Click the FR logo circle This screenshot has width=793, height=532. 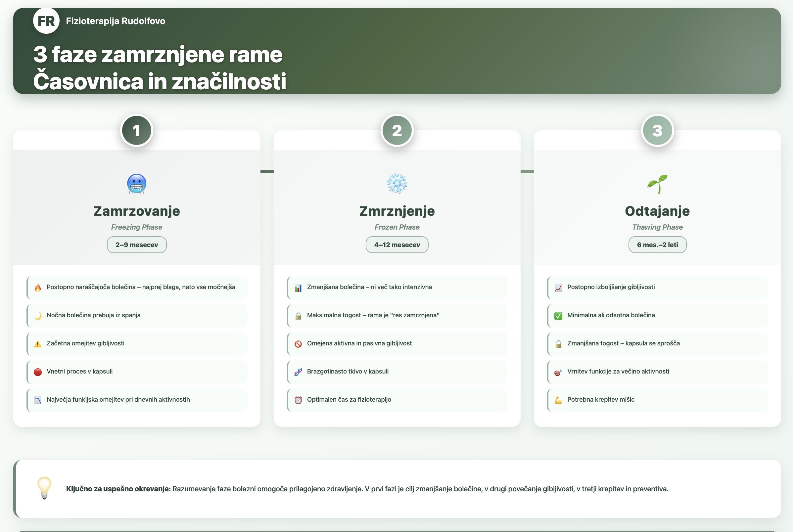click(x=46, y=21)
